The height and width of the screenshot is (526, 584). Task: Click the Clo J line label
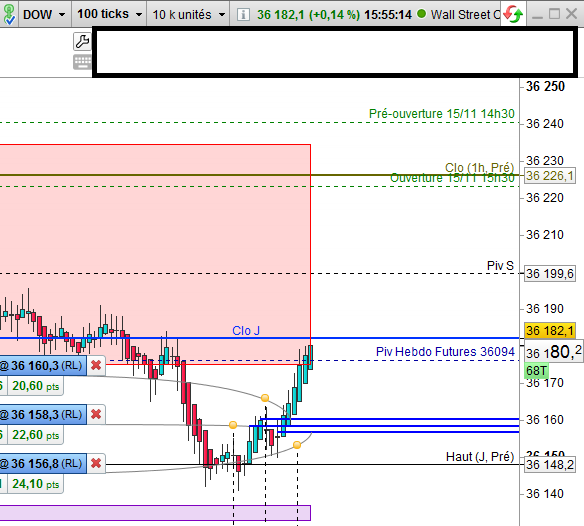pos(246,330)
